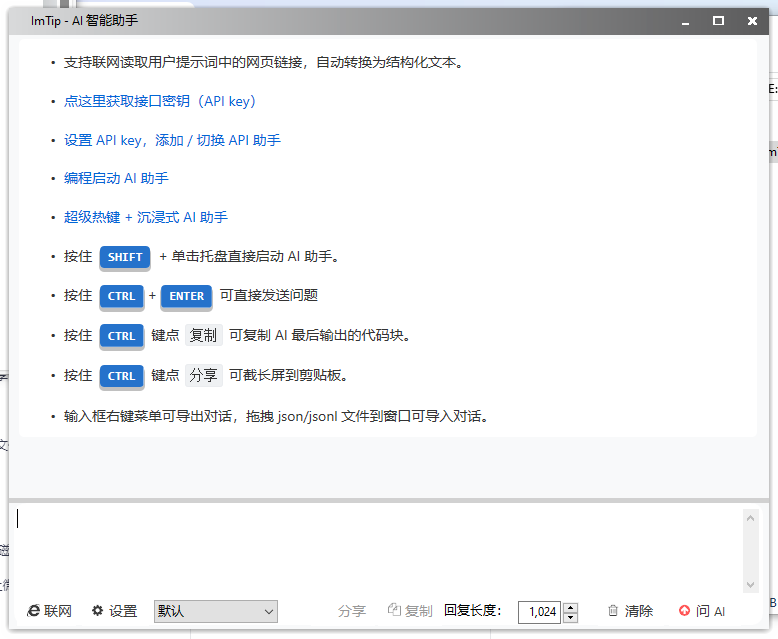
Task: Decrease 回复长度 with the down arrow
Action: click(571, 617)
